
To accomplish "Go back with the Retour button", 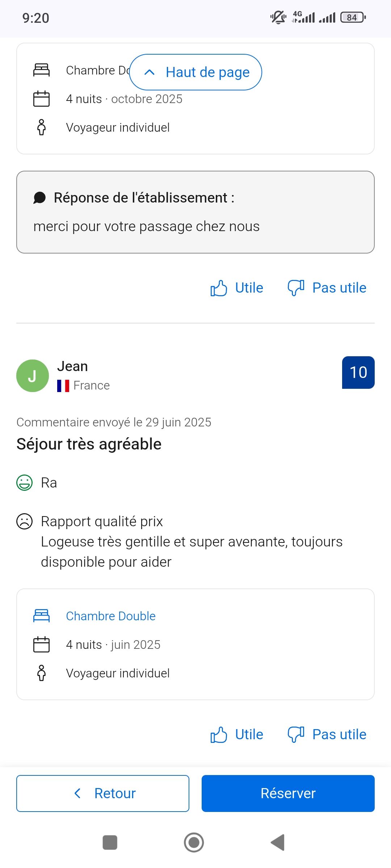I will click(103, 793).
